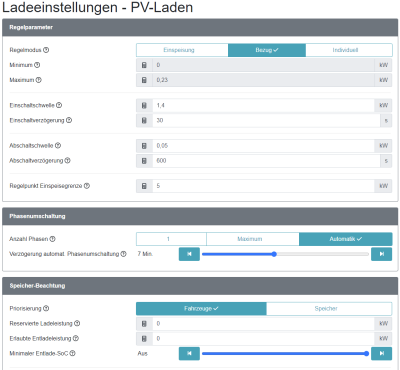Click the Abschaltschwelle value field
This screenshot has width=400, height=370.
click(263, 146)
